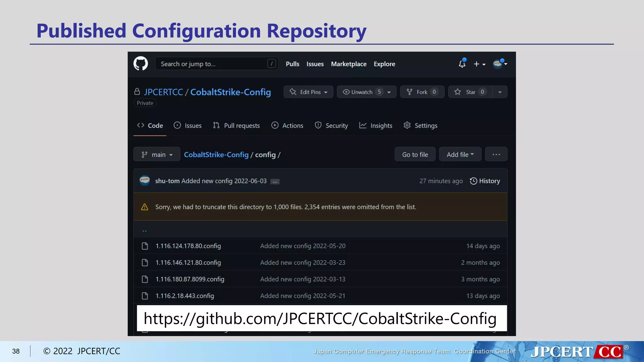Open the Add file dropdown
644x362 pixels.
pos(460,154)
